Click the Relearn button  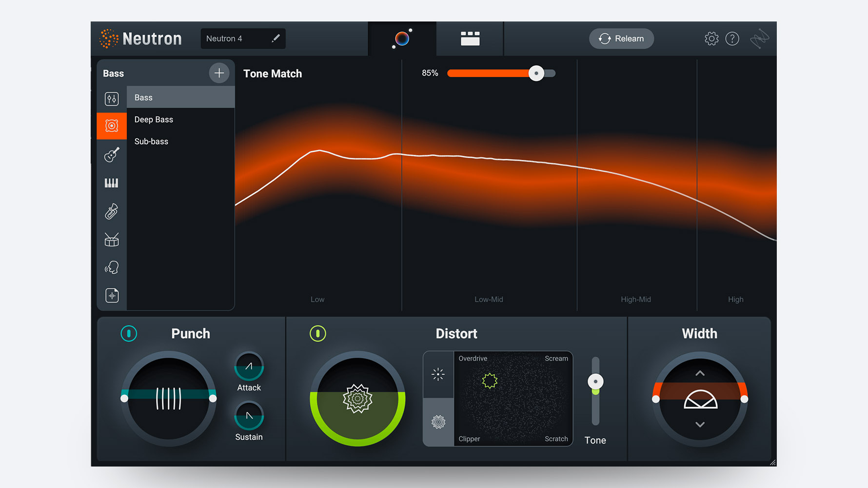621,39
